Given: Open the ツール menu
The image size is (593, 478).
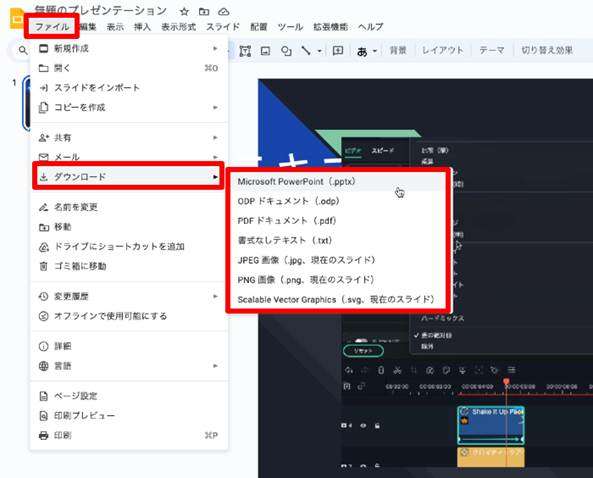Looking at the screenshot, I should 290,27.
